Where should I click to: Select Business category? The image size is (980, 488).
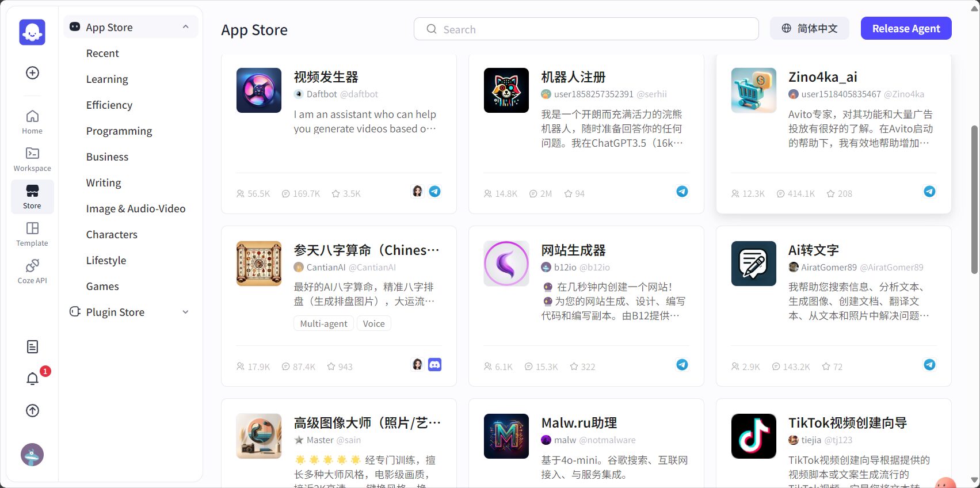tap(107, 157)
